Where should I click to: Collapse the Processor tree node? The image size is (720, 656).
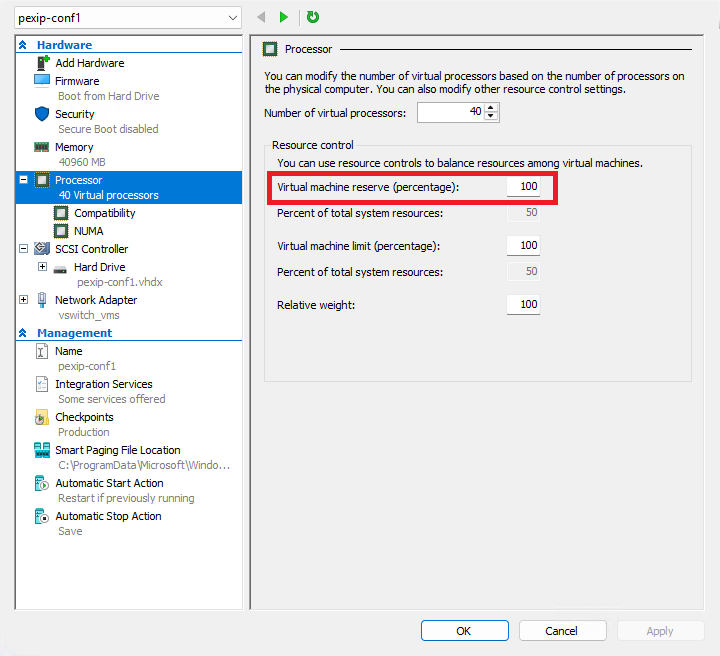[x=24, y=180]
